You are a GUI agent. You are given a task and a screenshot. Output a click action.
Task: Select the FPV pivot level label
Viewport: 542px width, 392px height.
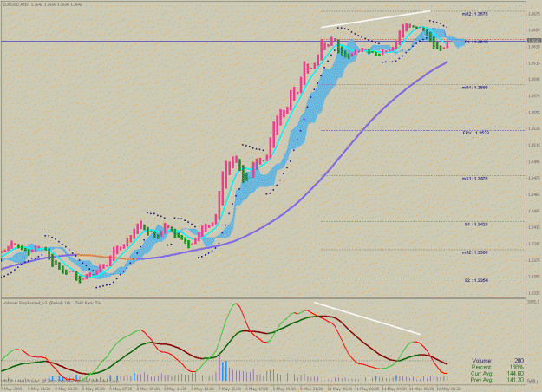(475, 133)
